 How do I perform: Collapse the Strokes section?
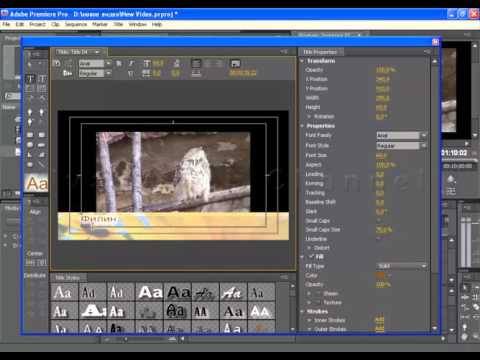coord(302,311)
